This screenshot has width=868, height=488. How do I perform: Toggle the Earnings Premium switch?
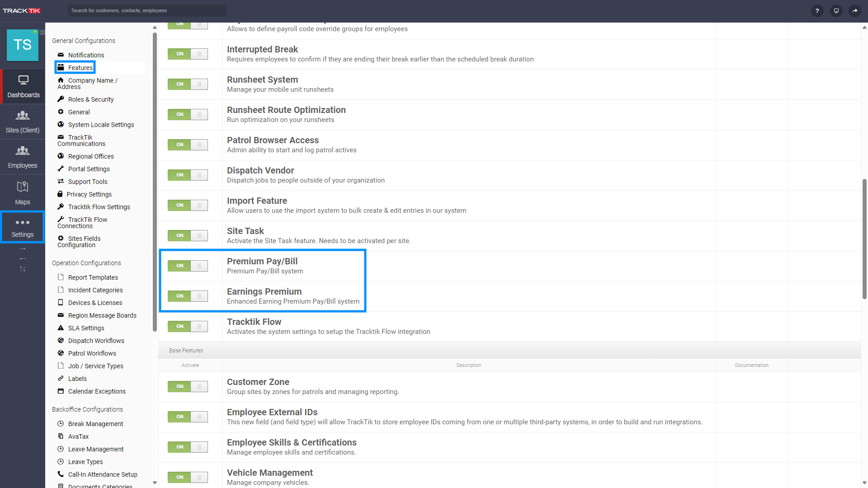click(x=188, y=296)
